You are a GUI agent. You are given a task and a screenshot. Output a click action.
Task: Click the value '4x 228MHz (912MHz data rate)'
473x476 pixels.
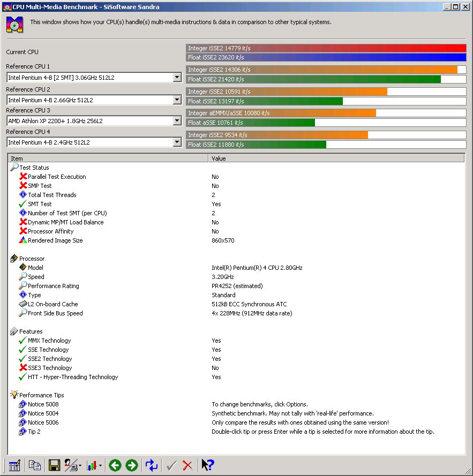click(x=252, y=313)
